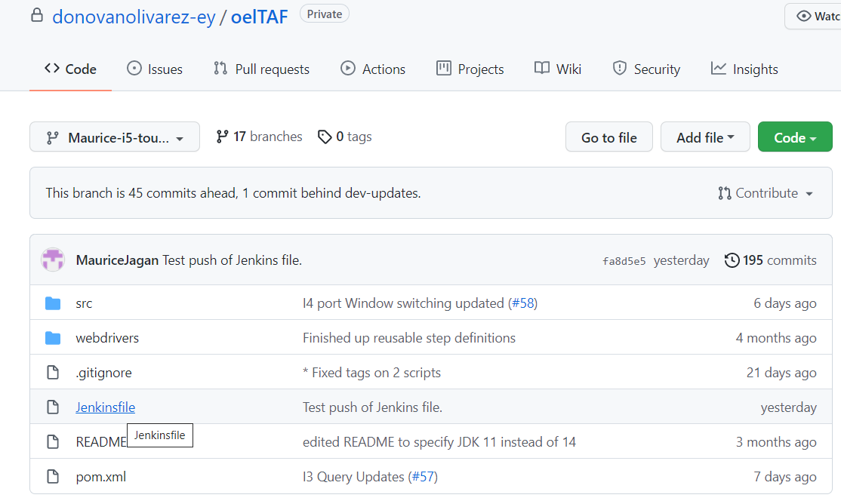841x504 pixels.
Task: Open the Issues tab
Action: [x=155, y=69]
